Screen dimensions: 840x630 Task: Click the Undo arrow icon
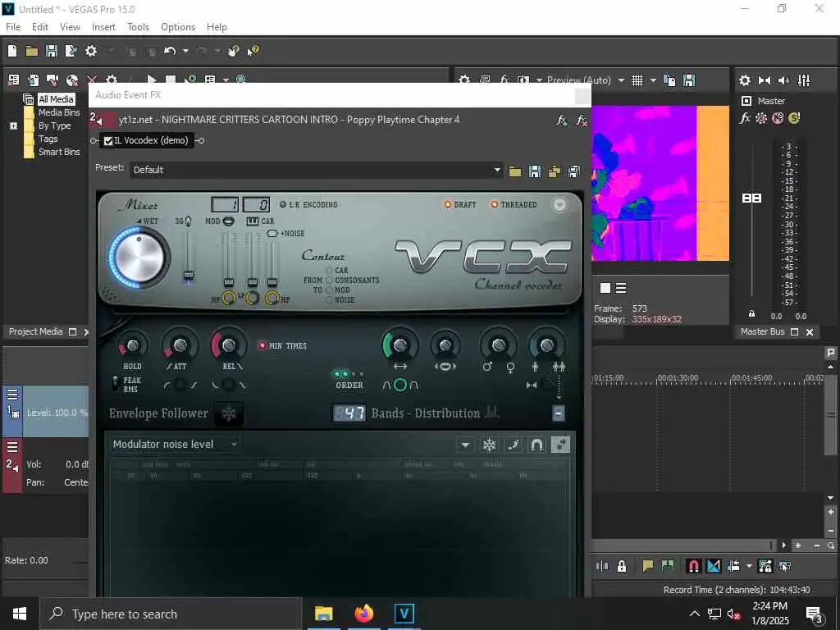tap(170, 51)
